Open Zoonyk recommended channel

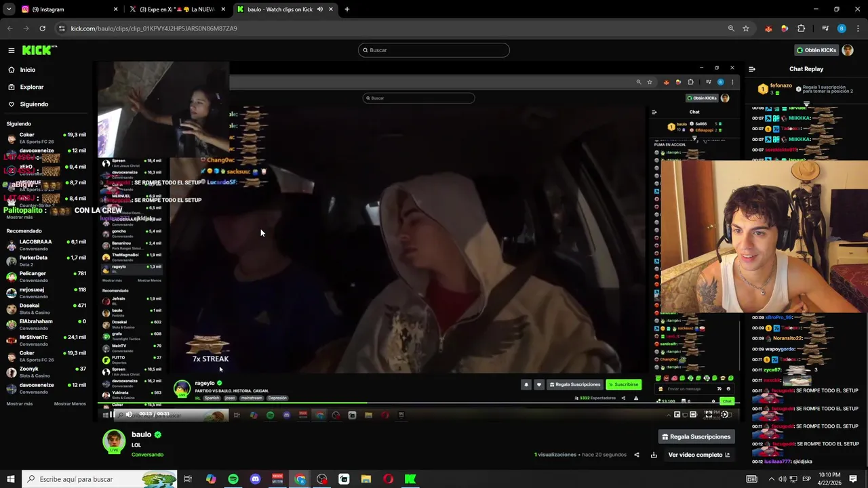tap(46, 372)
